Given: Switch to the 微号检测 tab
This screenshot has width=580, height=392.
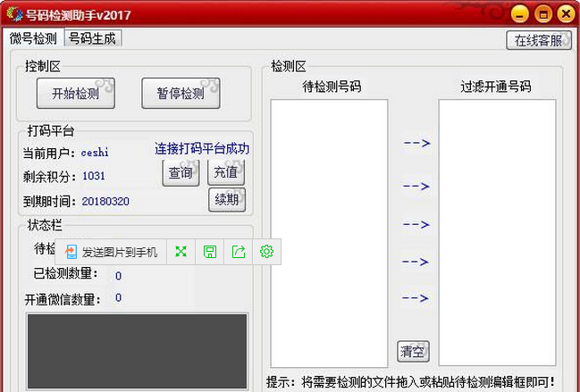Looking at the screenshot, I should click(33, 38).
